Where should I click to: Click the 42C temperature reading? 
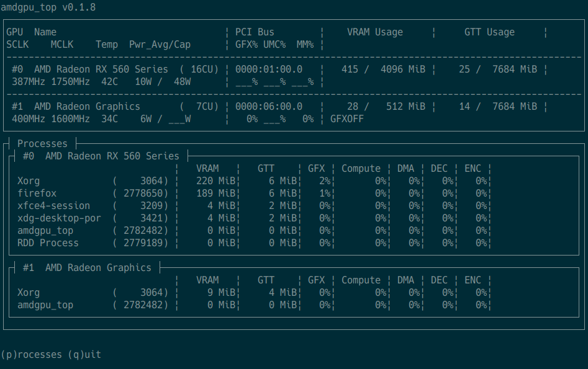pos(109,82)
